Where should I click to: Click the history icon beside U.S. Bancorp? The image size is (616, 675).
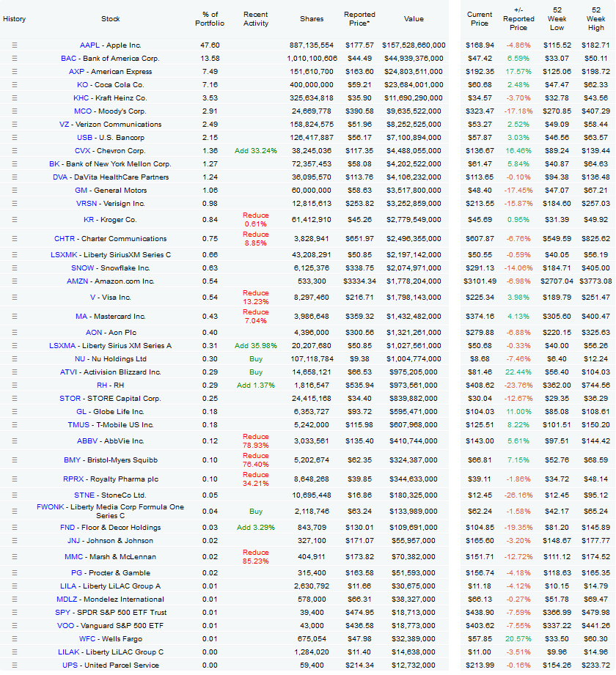14,138
